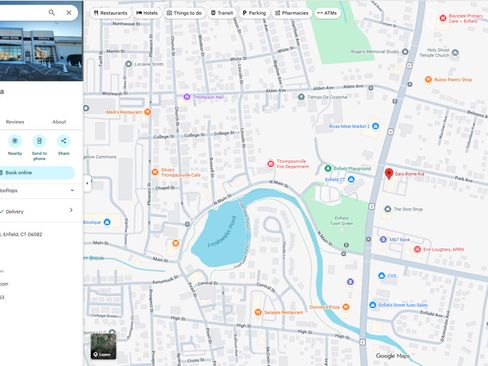Switch to the About tab
Viewport: 488px width, 366px height.
[x=59, y=122]
